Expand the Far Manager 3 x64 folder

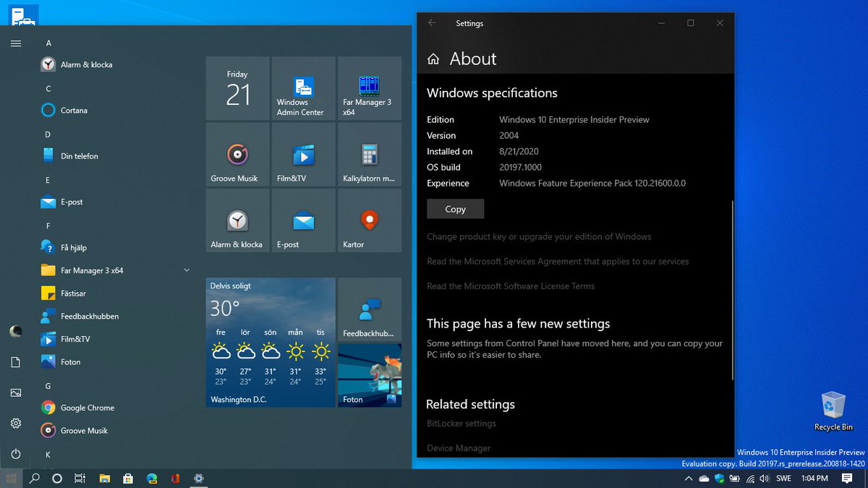pos(187,270)
